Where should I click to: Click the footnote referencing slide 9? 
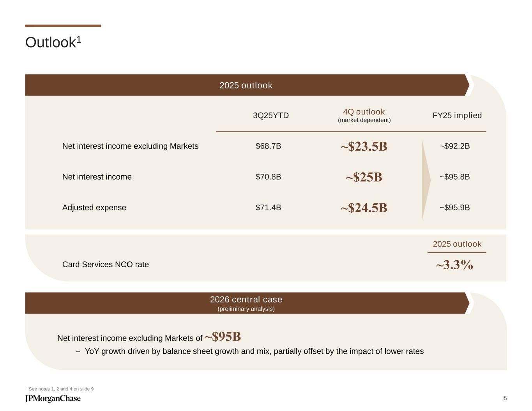coord(60,389)
